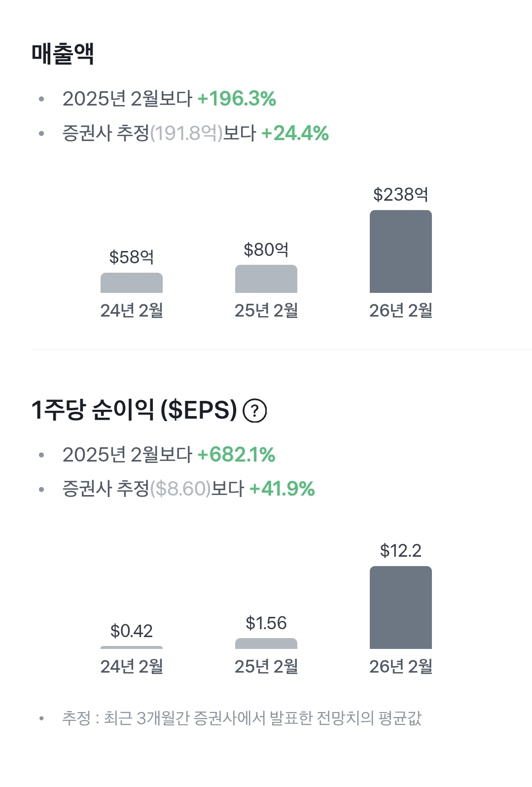Click the $12.2 EPS value label

(x=400, y=551)
